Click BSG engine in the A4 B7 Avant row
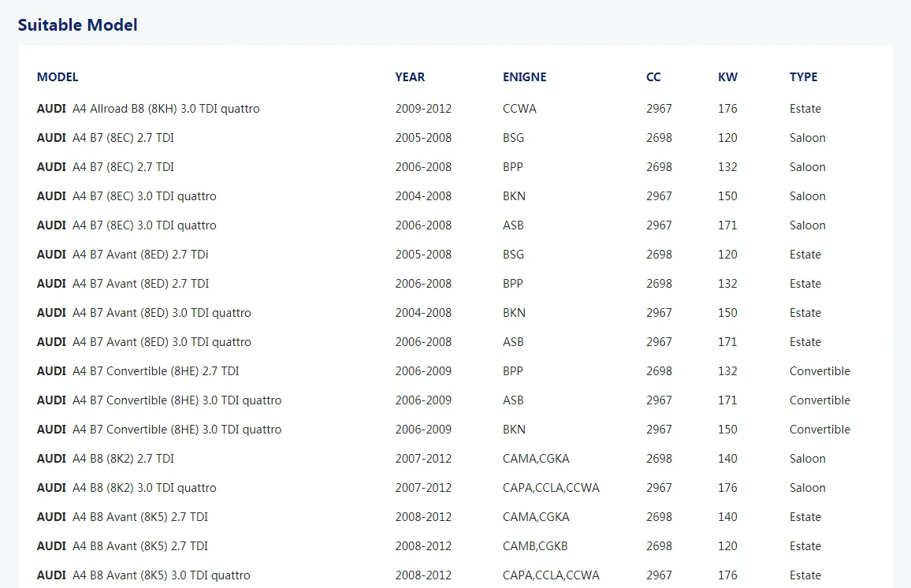 pyautogui.click(x=513, y=255)
